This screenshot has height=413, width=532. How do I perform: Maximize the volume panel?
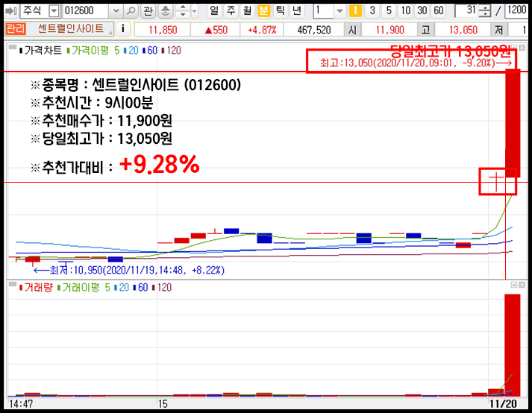[x=514, y=285]
